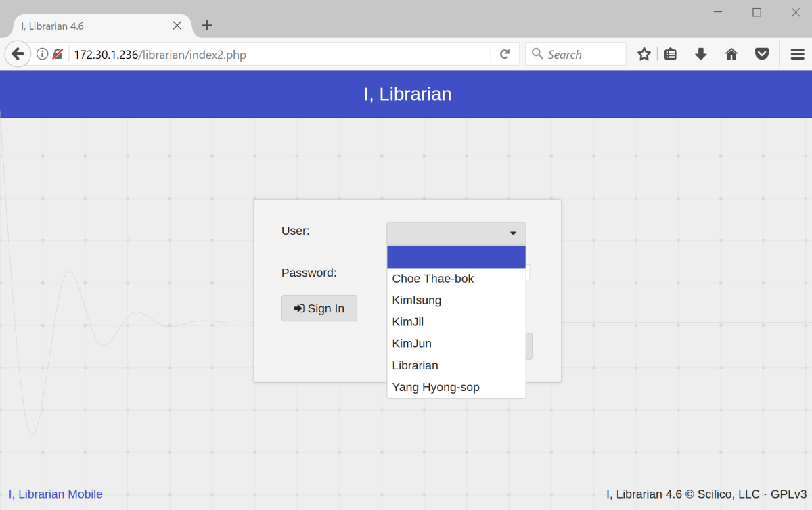Open the Firefox hamburger menu

[x=797, y=54]
